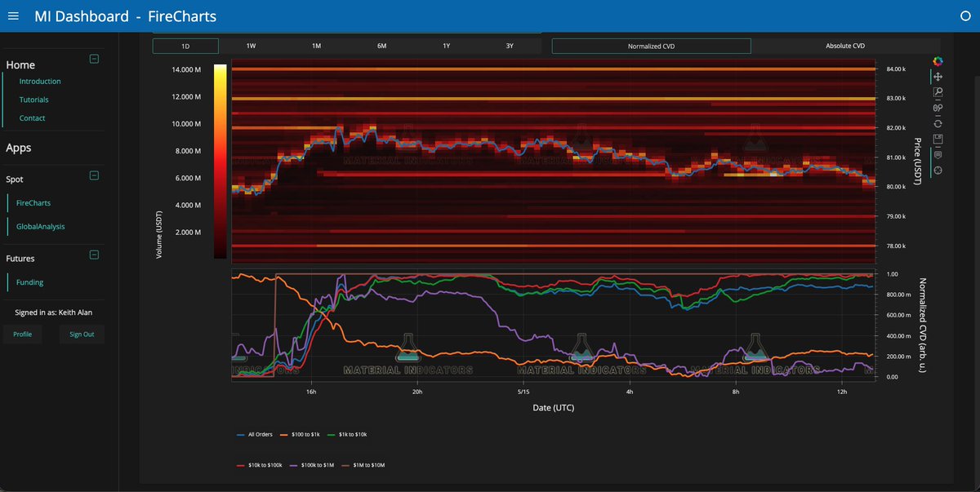Viewport: 980px width, 492px height.
Task: Switch to Absolute CVD mode
Action: [845, 46]
